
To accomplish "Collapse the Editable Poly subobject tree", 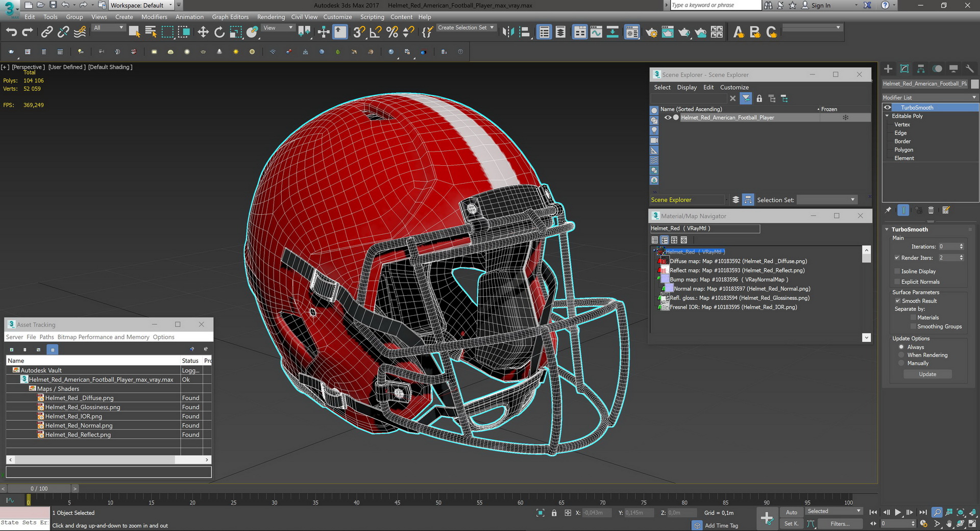I will pyautogui.click(x=887, y=116).
